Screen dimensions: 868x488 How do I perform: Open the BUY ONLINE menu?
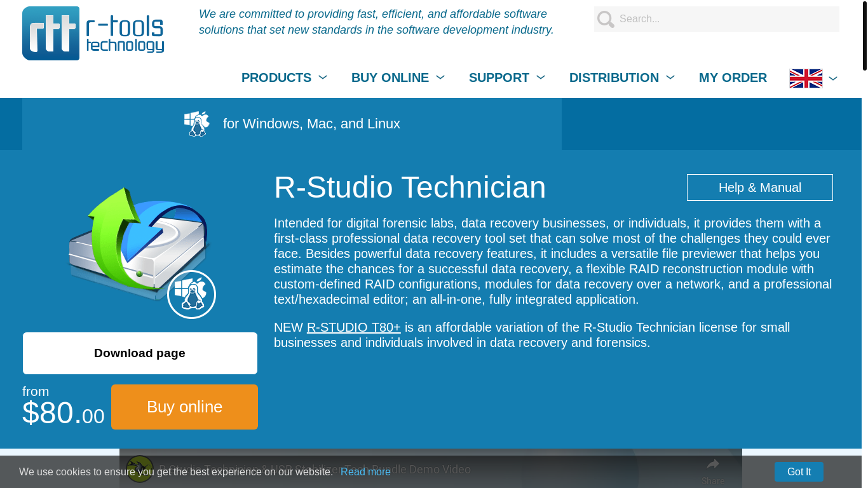[390, 78]
